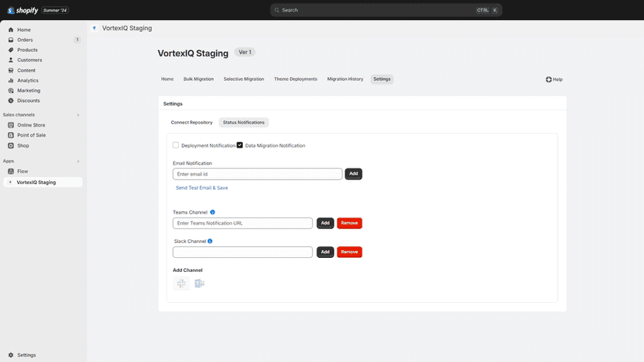Click the Teams Channel info icon
This screenshot has width=644, height=362.
coord(212,212)
